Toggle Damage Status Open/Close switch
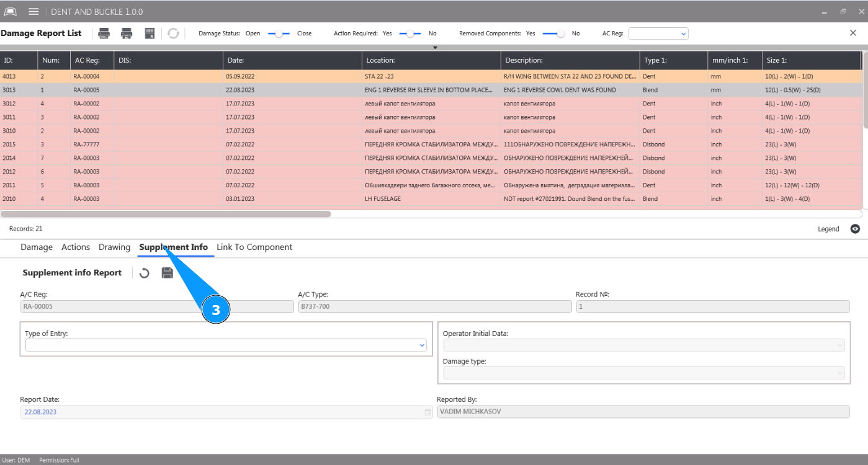This screenshot has height=465, width=868. click(x=279, y=33)
